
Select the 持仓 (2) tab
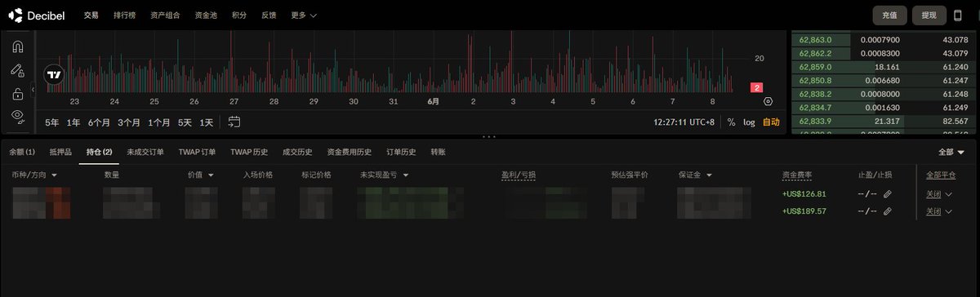coord(99,152)
